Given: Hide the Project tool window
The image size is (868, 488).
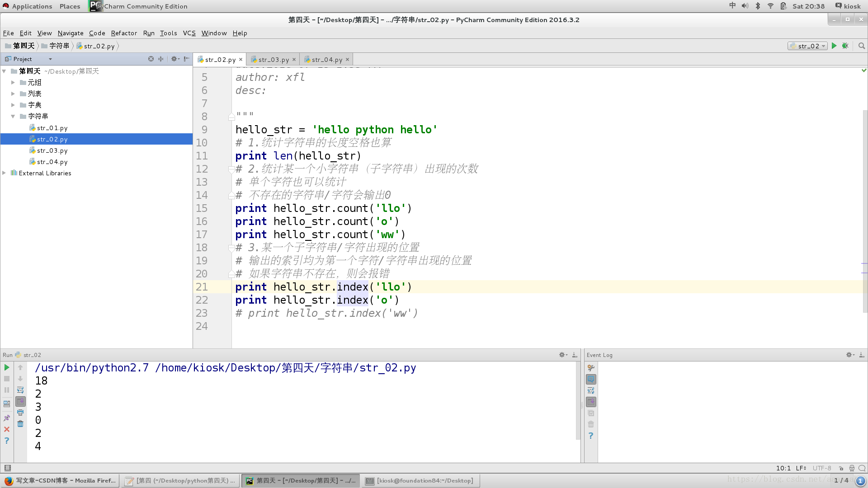Looking at the screenshot, I should tap(187, 59).
